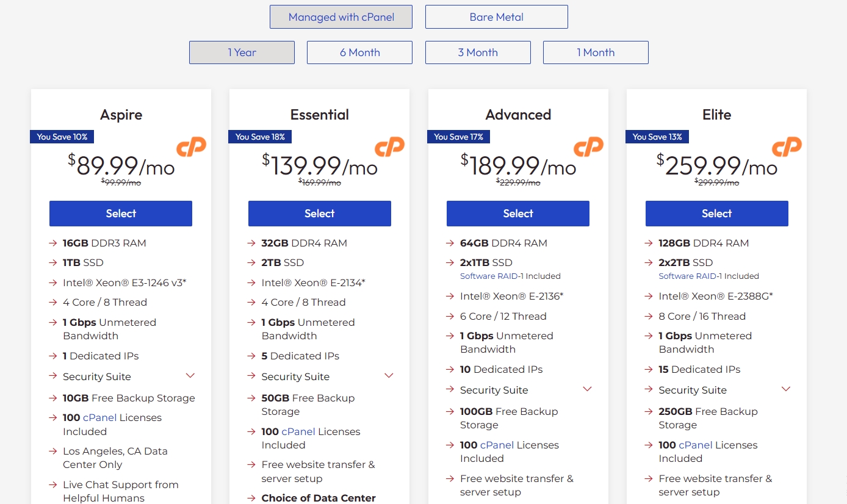847x504 pixels.
Task: Expand Security Suite details in Essential plan
Action: click(389, 376)
